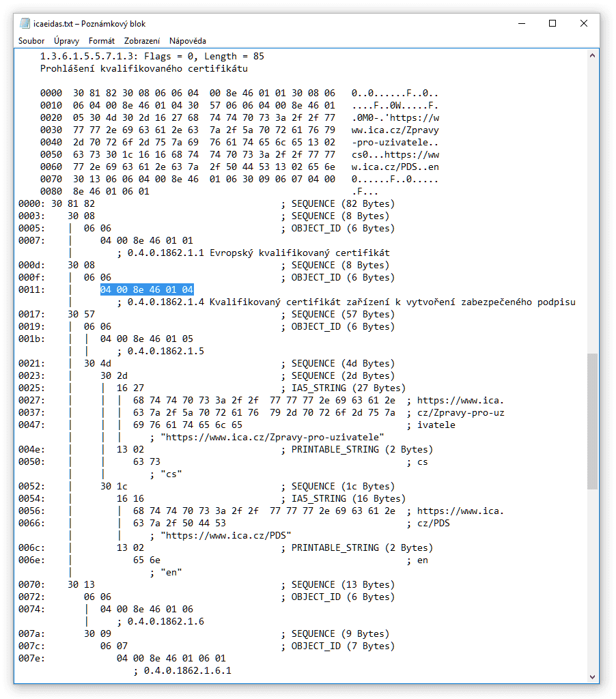
Task: Click '; SEQUENCE (4d Bytes)' comment
Action: (x=338, y=363)
